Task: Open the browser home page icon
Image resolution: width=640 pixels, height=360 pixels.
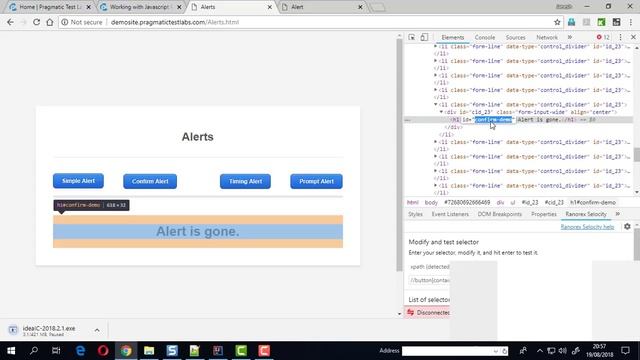Action: pos(49,22)
